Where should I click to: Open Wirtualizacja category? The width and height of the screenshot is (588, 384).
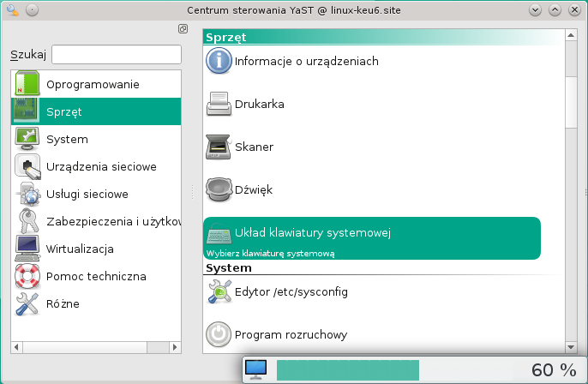click(80, 249)
